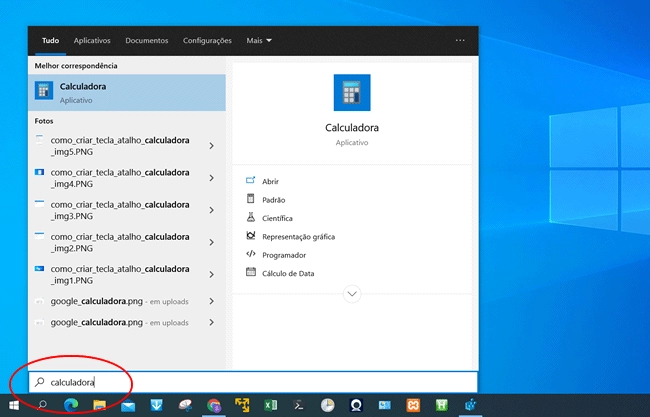Expand the Mais dropdown filter
Screen dimensions: 650x417
[x=259, y=41]
